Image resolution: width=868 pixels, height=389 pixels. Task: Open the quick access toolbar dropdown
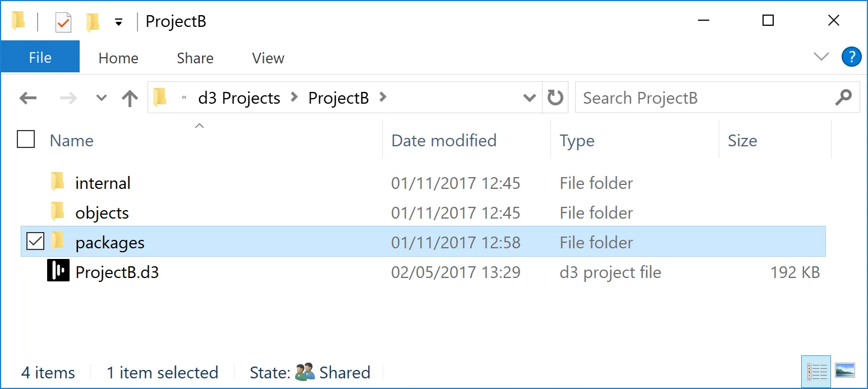(118, 21)
